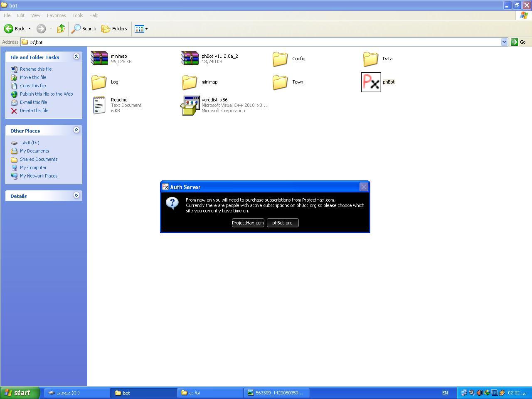Viewport: 532px width, 399px height.
Task: Select the Readme text document
Action: pyautogui.click(x=99, y=105)
